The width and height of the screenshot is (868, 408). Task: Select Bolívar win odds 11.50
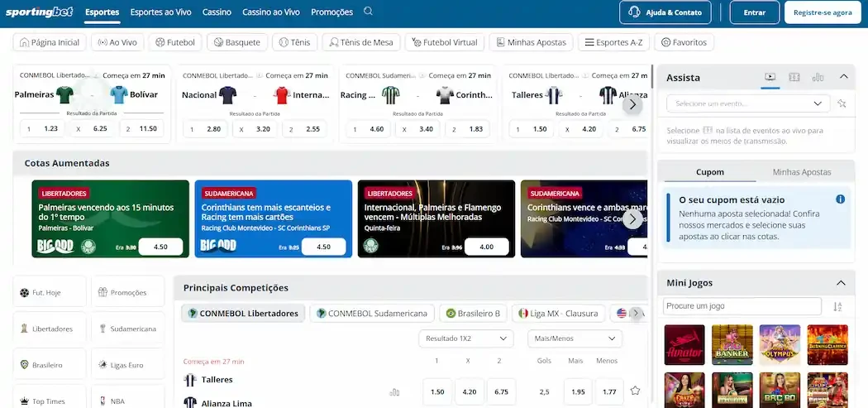141,128
